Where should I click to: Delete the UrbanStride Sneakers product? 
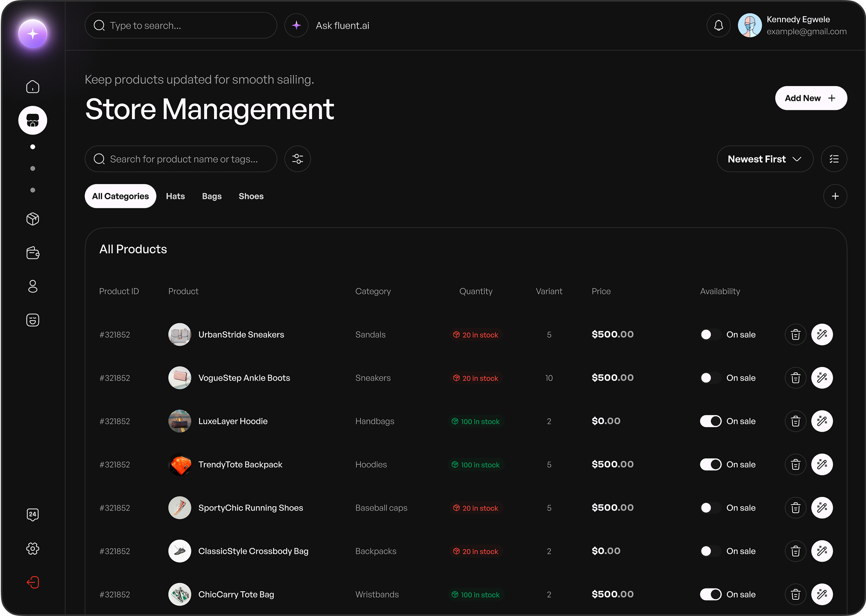coord(795,334)
